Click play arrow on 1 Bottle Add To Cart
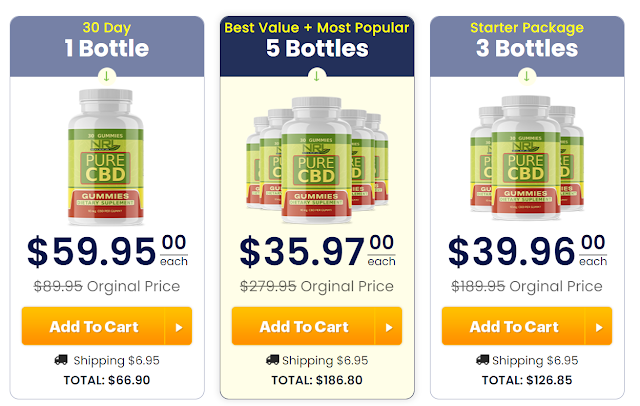The image size is (640, 406). [x=179, y=327]
